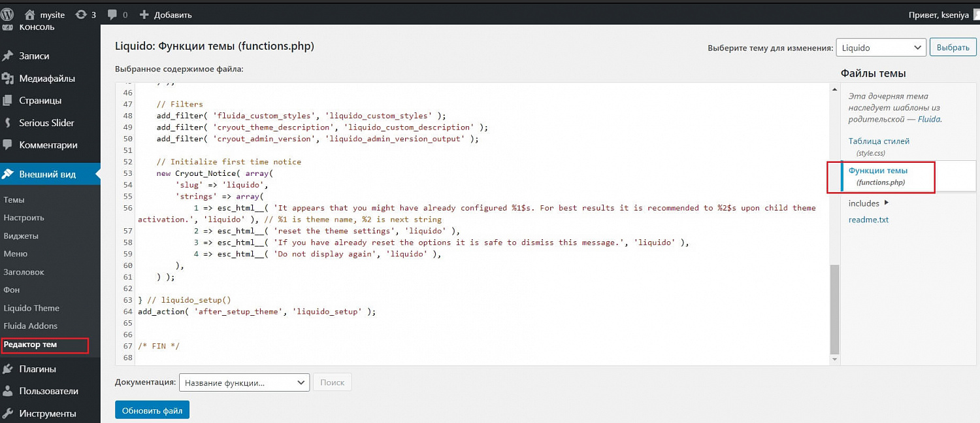Viewport: 980px width, 423px height.
Task: Click the add_action line 64 in editor
Action: coord(257,312)
